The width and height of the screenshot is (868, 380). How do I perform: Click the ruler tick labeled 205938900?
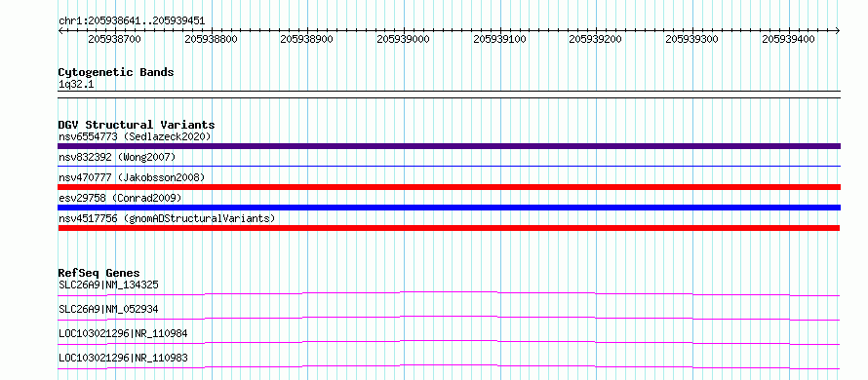(x=307, y=39)
